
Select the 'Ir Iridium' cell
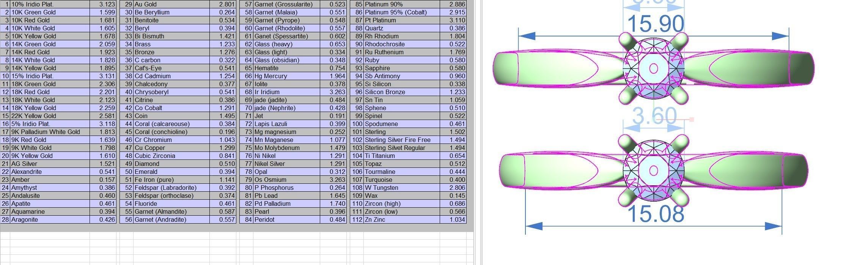coord(287,92)
